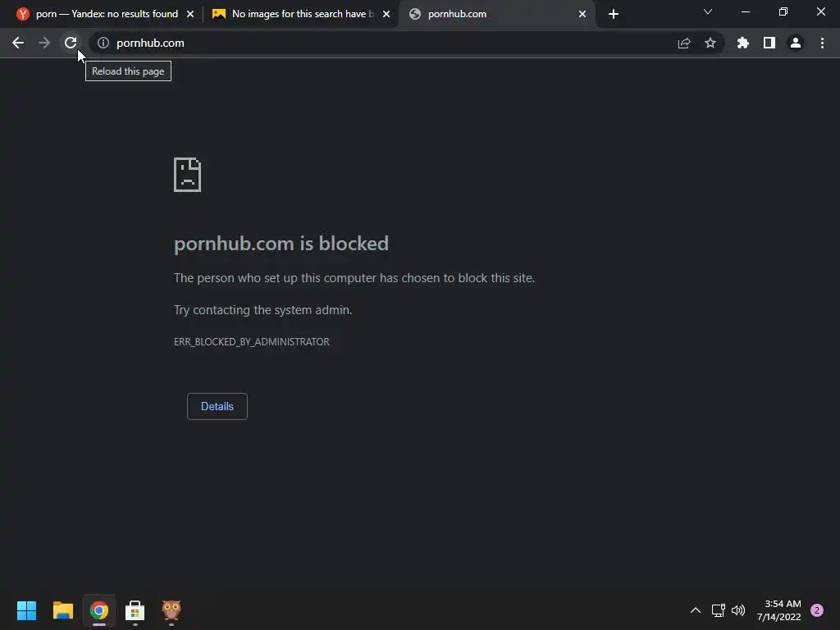Click 'Try contacting the system admin.' text
840x630 pixels.
click(263, 309)
